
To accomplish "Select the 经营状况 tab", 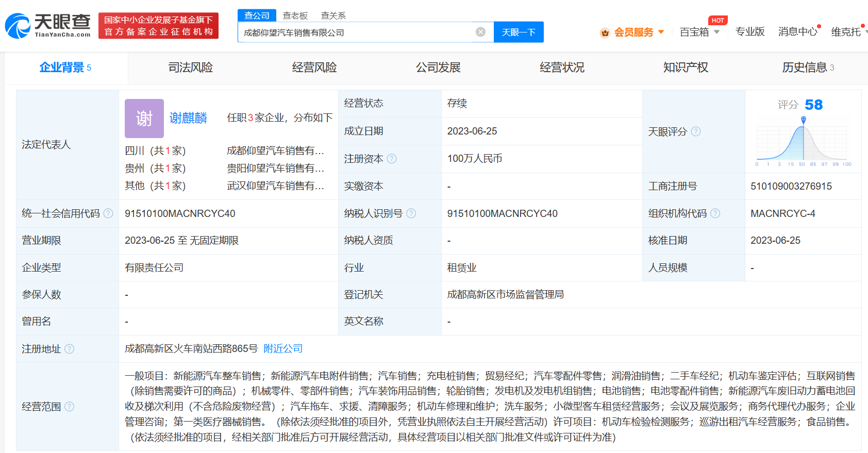I will tap(562, 68).
